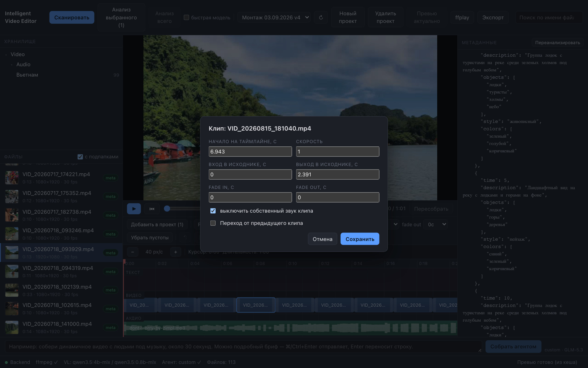
Task: Click the refresh projects icon
Action: [321, 17]
